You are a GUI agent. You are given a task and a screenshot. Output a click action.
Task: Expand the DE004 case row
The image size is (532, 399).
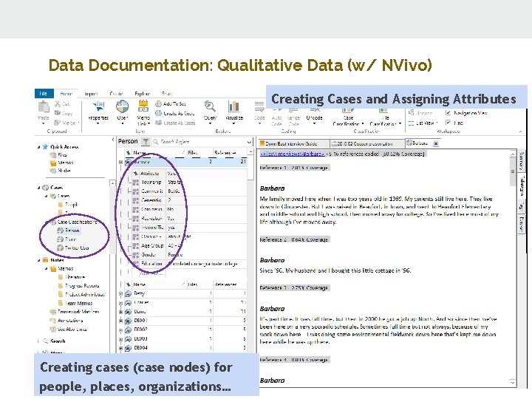[x=120, y=348]
